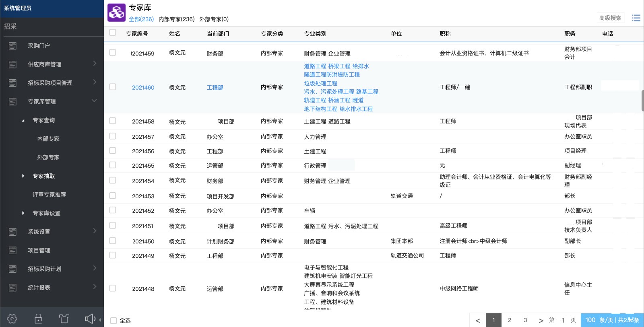Click the 专业类别 column header
The image size is (644, 327).
[x=315, y=34]
